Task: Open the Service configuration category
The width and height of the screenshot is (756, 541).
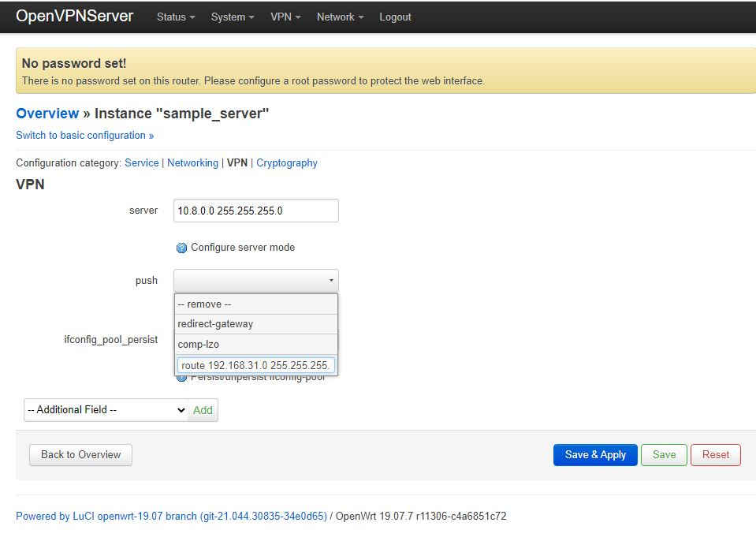Action: coord(141,163)
